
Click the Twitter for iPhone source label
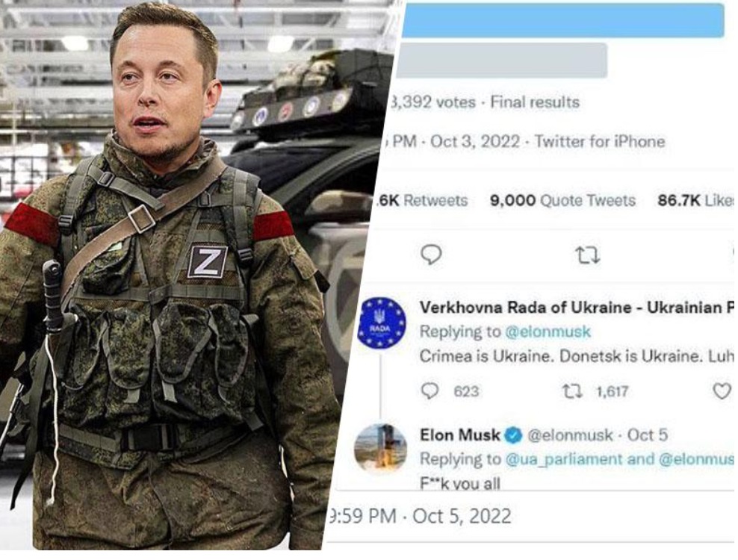600,141
